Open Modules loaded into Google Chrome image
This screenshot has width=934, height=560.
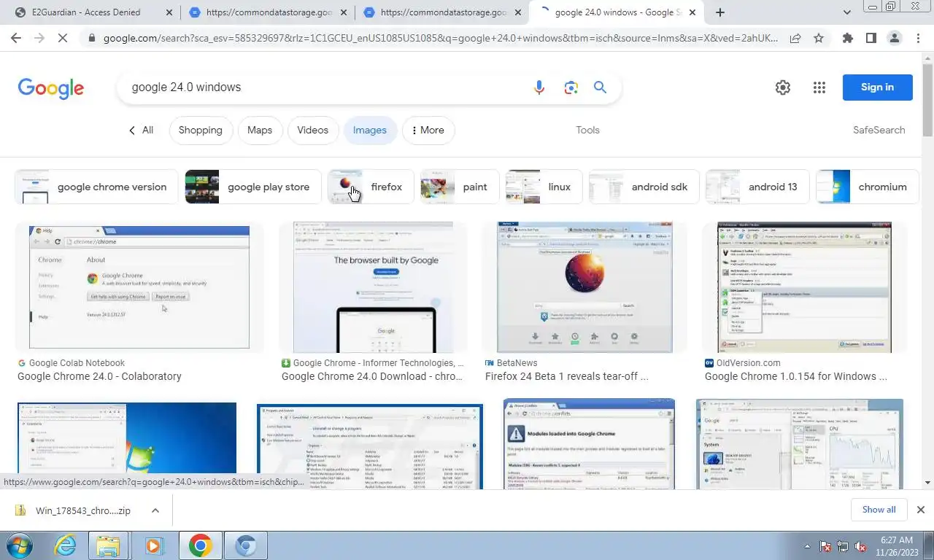pyautogui.click(x=589, y=443)
